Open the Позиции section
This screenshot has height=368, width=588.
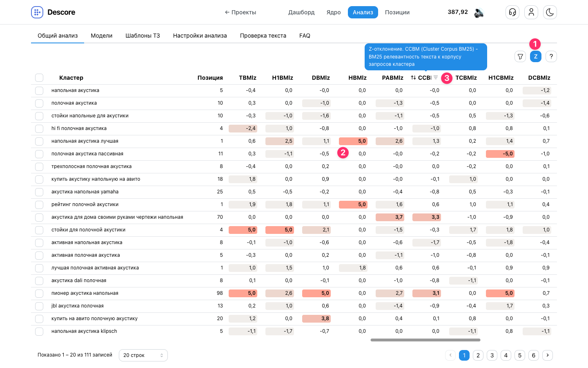point(397,12)
